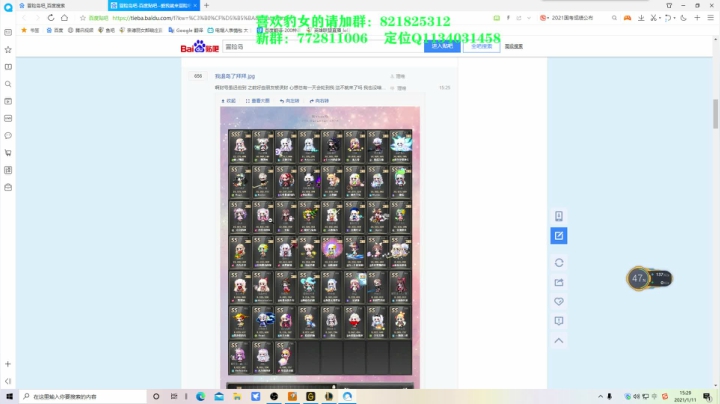Open the address bar dropdown chevron
Viewport: 720px width, 404px height.
(529, 18)
